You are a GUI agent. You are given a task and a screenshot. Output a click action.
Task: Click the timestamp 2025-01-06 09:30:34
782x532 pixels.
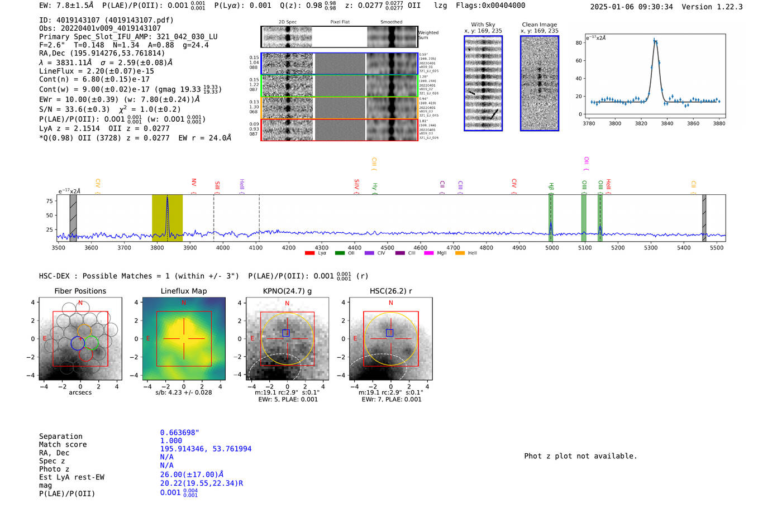click(x=631, y=7)
